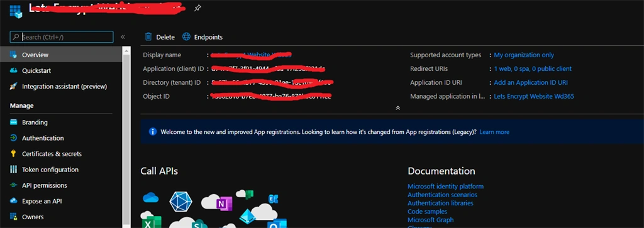Click the Owners icon
This screenshot has height=228, width=644.
(14, 217)
